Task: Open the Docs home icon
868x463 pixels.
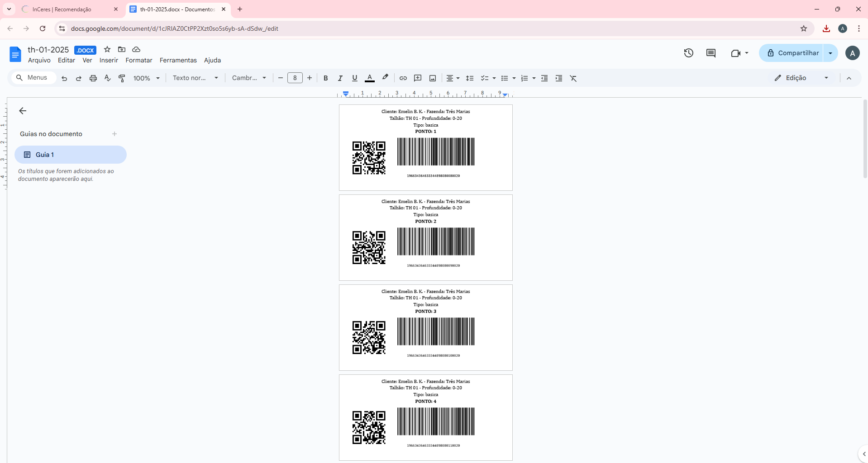Action: coord(15,54)
